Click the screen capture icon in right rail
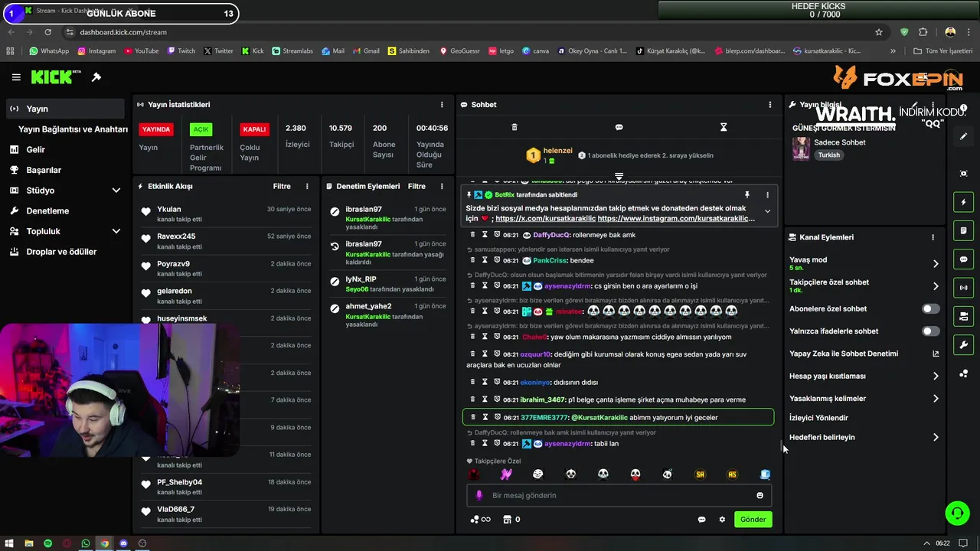The width and height of the screenshot is (980, 551). click(x=964, y=174)
